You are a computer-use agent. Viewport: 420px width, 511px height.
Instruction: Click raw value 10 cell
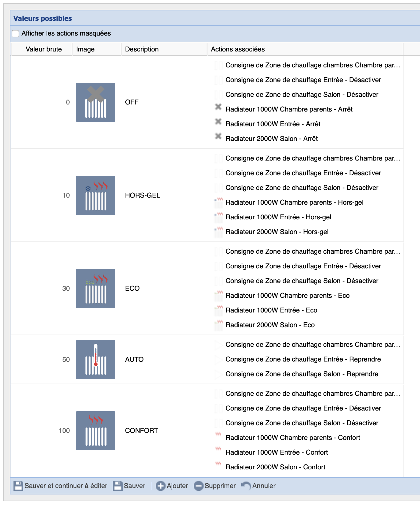[42, 195]
